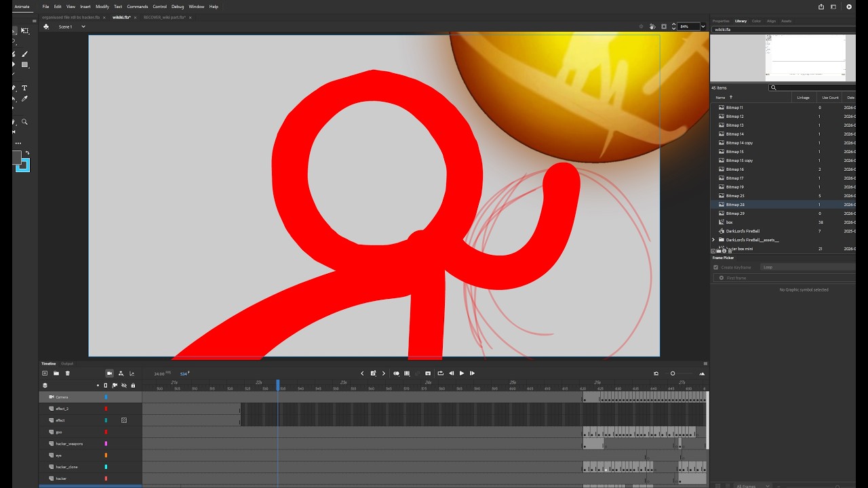Open the First frame dropdown
868x488 pixels.
(x=784, y=278)
